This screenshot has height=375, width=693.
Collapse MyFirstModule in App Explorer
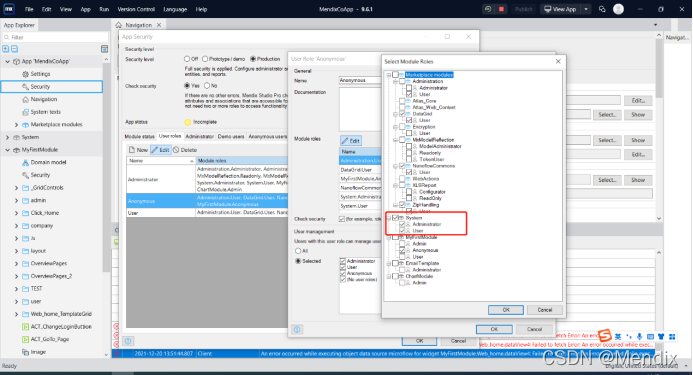[8, 150]
